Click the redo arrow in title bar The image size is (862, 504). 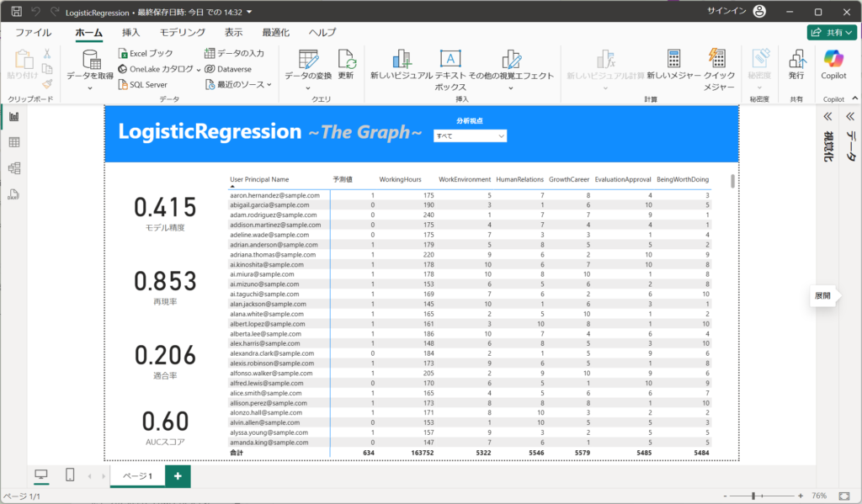[x=55, y=12]
